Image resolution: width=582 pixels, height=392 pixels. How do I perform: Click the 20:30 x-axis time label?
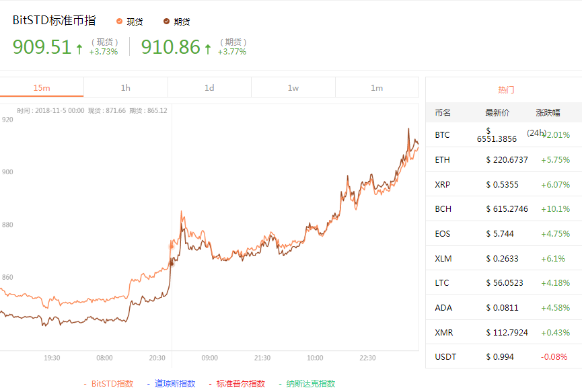click(x=157, y=358)
